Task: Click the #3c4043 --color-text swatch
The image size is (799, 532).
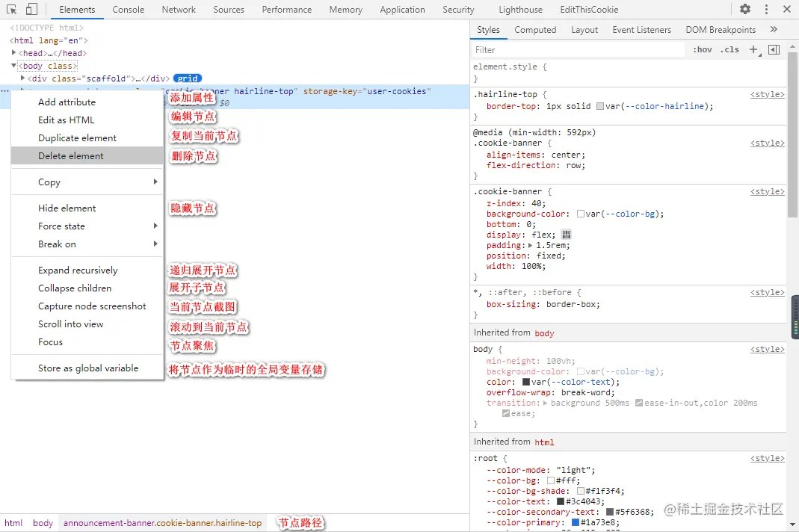Action: (561, 501)
